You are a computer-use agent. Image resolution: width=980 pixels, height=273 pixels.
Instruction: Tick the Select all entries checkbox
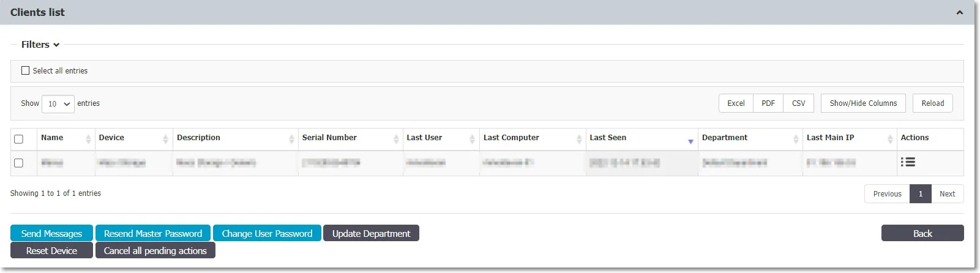tap(26, 70)
